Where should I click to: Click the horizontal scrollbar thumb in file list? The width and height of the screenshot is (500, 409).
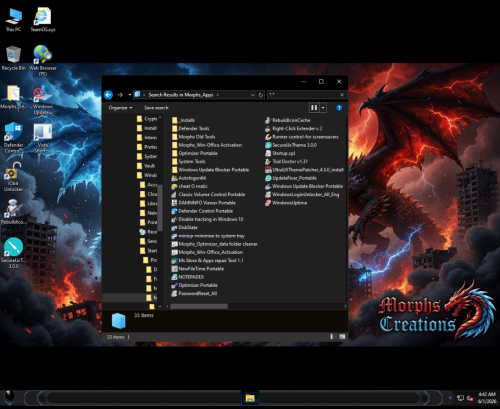(x=199, y=306)
